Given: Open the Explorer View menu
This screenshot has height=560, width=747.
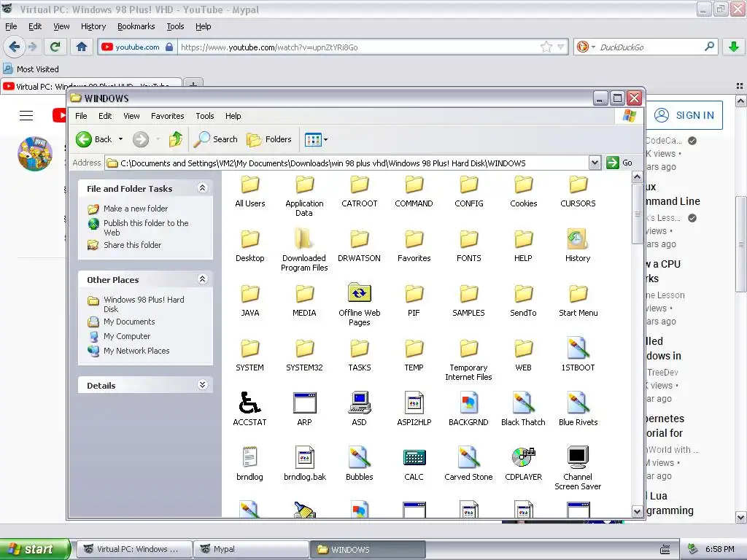Looking at the screenshot, I should pyautogui.click(x=131, y=116).
